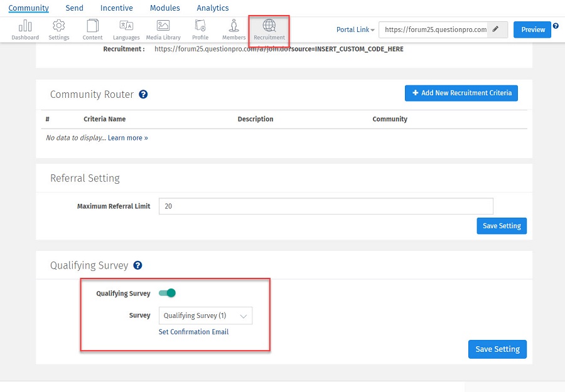Viewport: 565px width, 392px height.
Task: Disable the Qualifying Survey toggle
Action: (167, 293)
